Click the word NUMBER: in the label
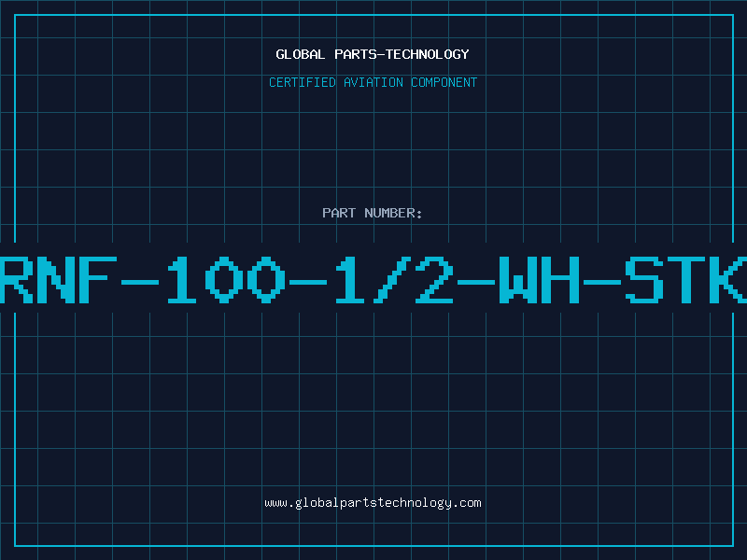747x560 pixels. tap(393, 213)
